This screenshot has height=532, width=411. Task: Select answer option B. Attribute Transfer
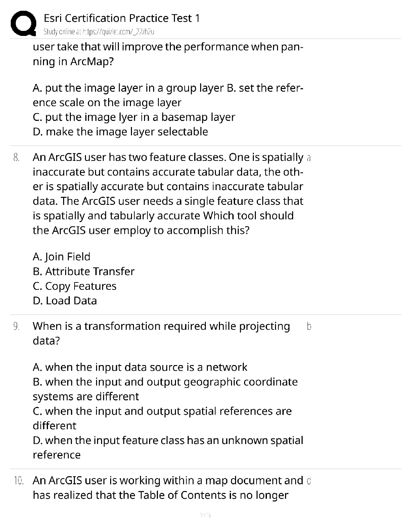[x=84, y=271]
